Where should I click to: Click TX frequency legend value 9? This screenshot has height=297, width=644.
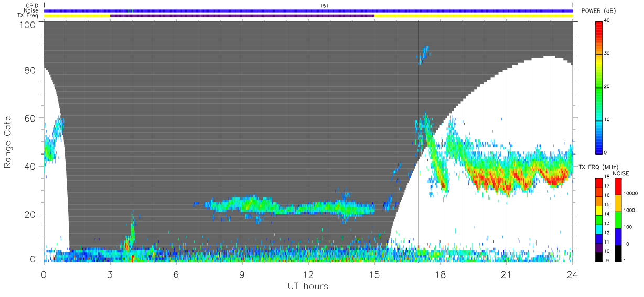click(x=607, y=260)
